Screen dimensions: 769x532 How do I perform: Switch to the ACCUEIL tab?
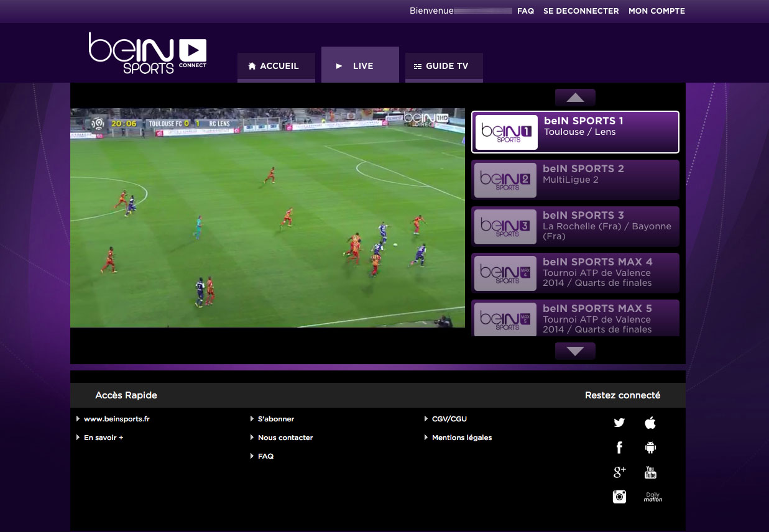276,66
